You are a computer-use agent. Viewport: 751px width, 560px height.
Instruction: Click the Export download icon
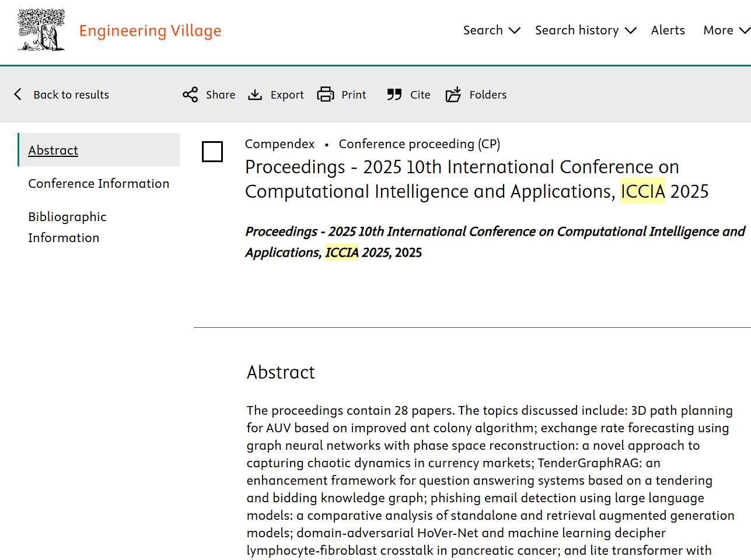tap(255, 94)
